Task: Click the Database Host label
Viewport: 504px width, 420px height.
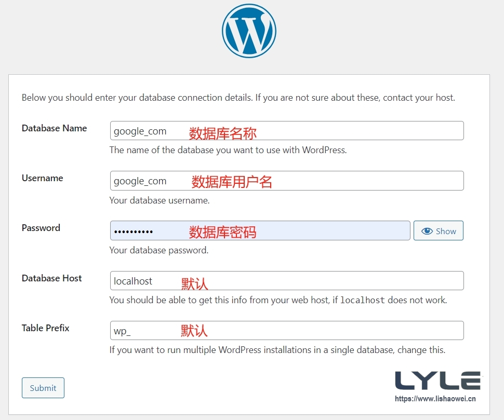Action: point(51,278)
